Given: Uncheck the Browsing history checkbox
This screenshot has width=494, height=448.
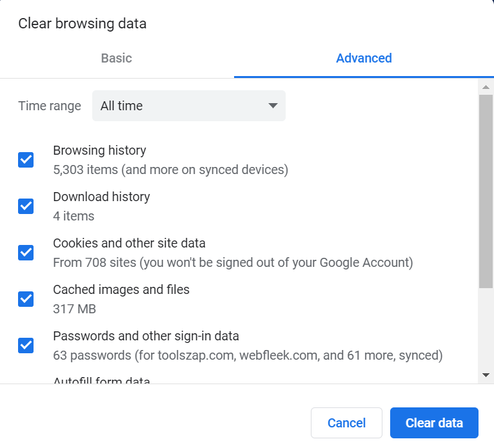Looking at the screenshot, I should 26,160.
